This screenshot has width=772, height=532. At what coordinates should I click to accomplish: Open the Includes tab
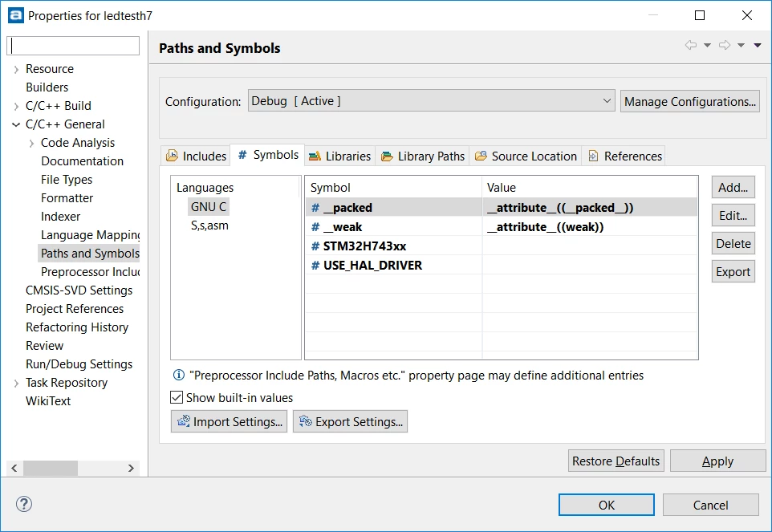(196, 156)
